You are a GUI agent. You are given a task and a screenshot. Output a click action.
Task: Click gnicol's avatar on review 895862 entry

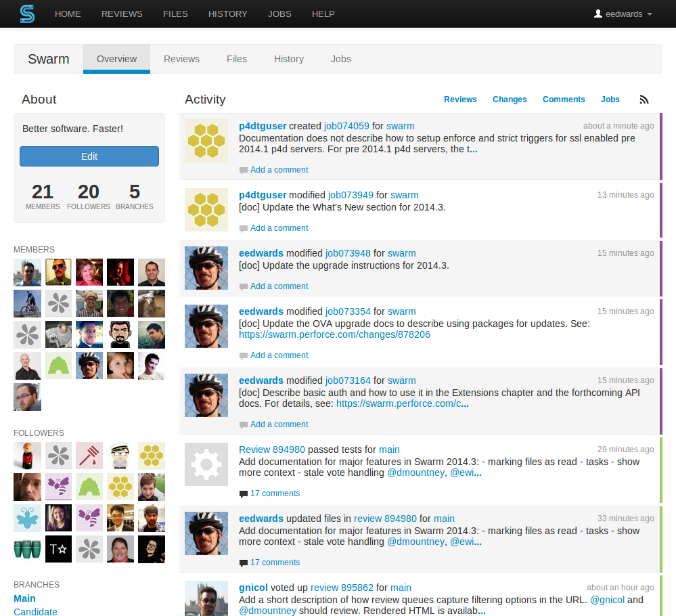(x=206, y=598)
